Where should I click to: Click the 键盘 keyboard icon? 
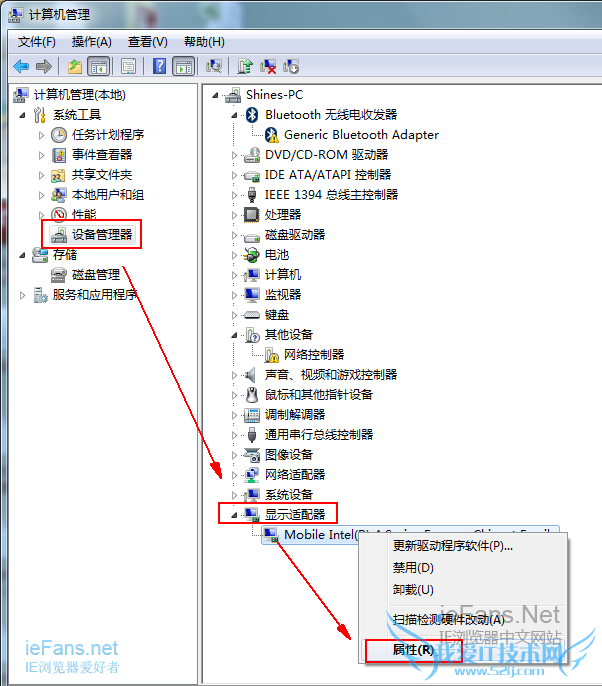pos(252,315)
